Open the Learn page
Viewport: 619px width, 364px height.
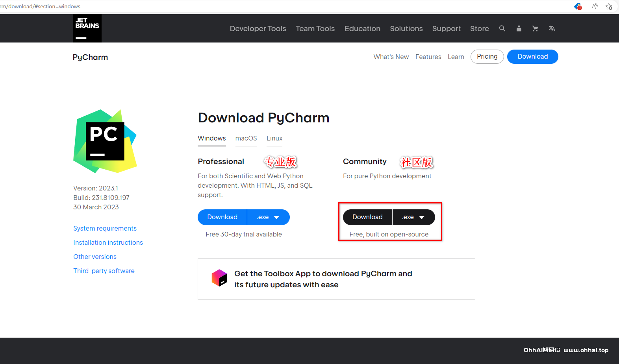[x=456, y=57]
